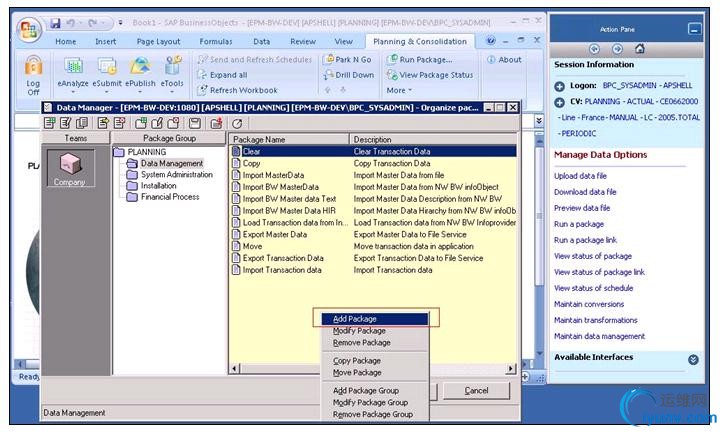Select the Data Management package group folder

click(x=165, y=163)
